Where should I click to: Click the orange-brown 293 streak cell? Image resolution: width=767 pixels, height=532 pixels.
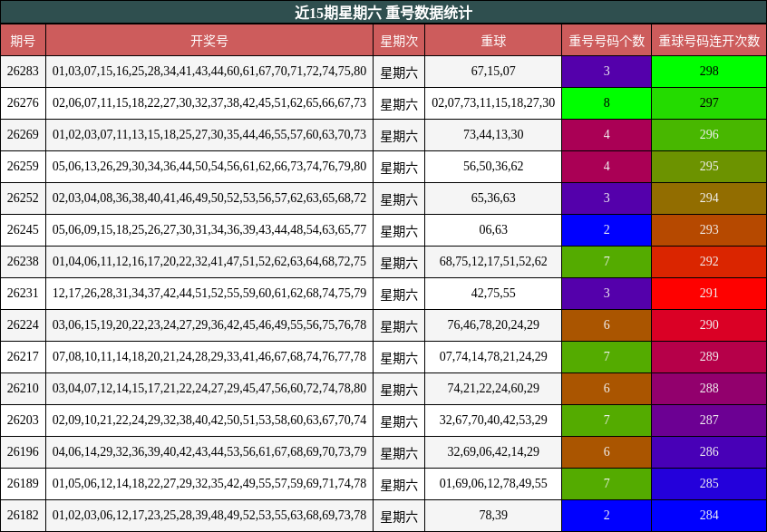pos(709,230)
